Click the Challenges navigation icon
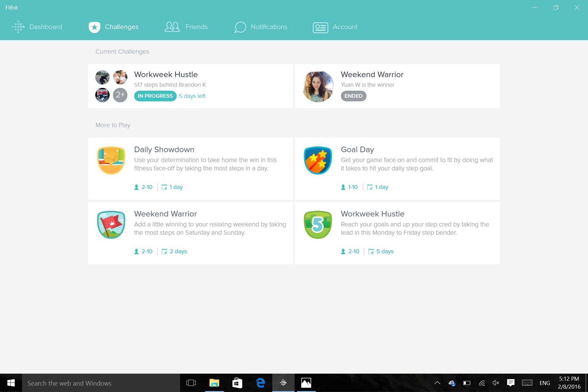The width and height of the screenshot is (588, 392). pyautogui.click(x=94, y=27)
